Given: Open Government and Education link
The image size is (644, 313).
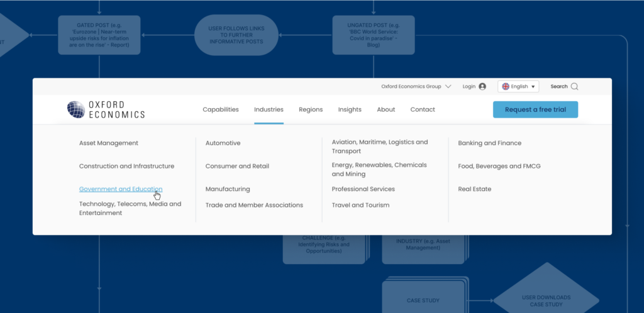Looking at the screenshot, I should click(121, 189).
